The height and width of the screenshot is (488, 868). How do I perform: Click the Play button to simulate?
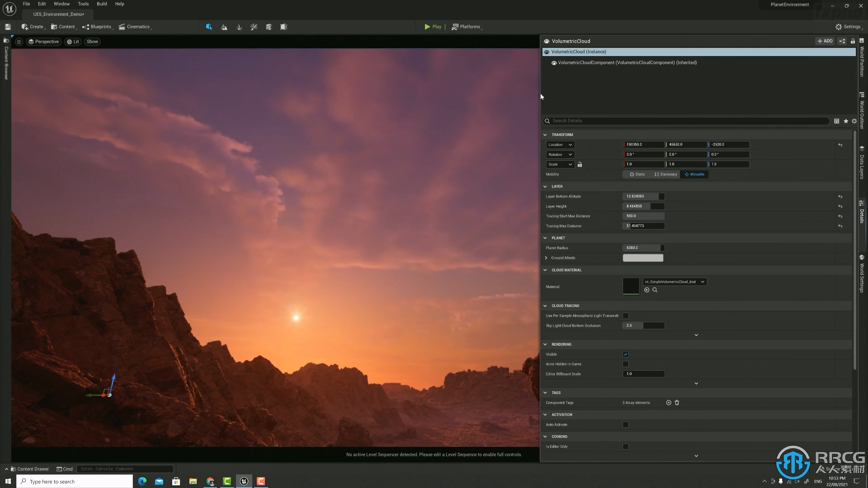[x=433, y=26]
